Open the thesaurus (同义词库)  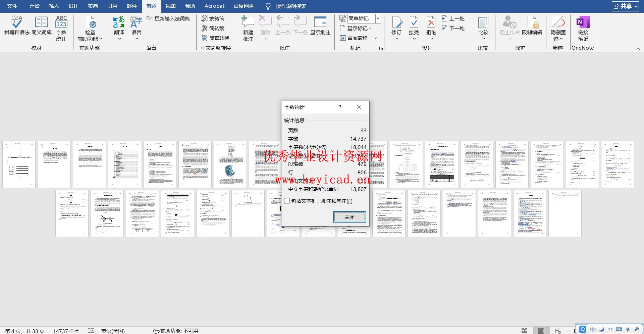coord(42,26)
